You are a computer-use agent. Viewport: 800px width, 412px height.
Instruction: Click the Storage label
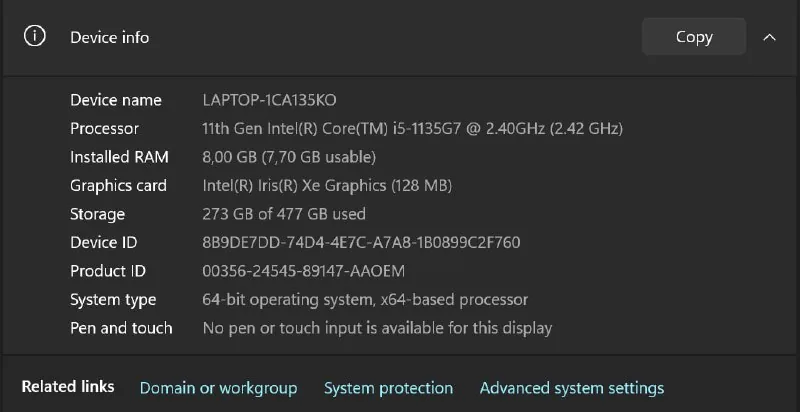pyautogui.click(x=97, y=214)
